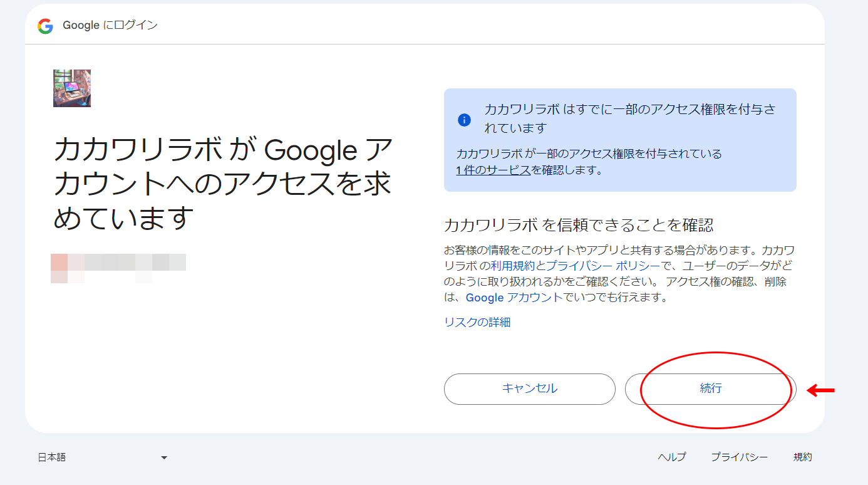Click the 'カカワリラボ が Google アカウントへのアクセスを求めています' heading

coord(223,184)
